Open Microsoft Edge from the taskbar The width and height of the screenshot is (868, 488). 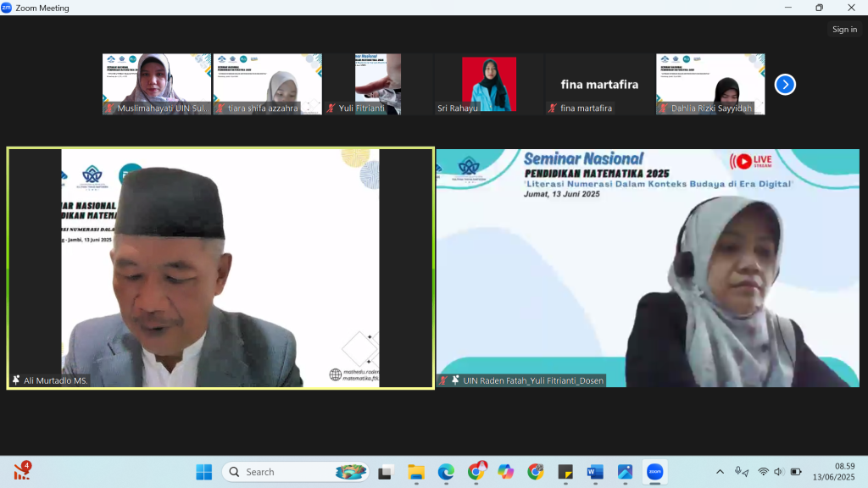446,472
